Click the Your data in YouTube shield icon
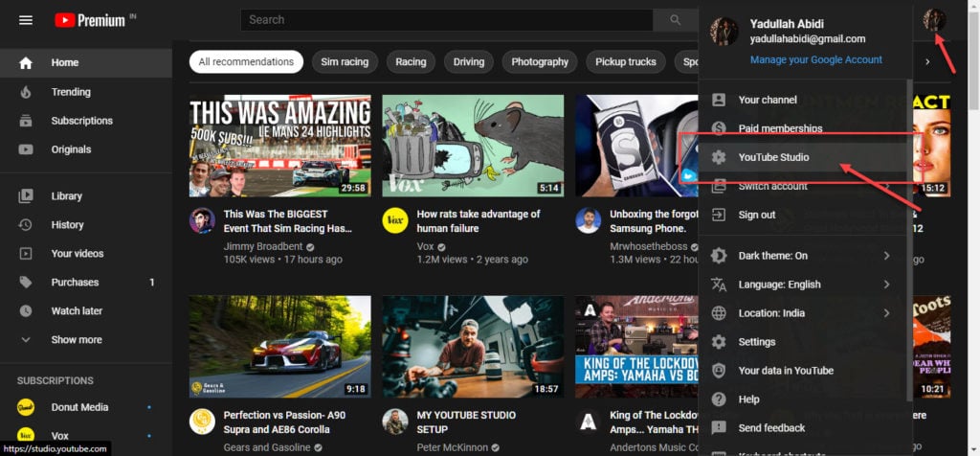The image size is (980, 456). 719,371
